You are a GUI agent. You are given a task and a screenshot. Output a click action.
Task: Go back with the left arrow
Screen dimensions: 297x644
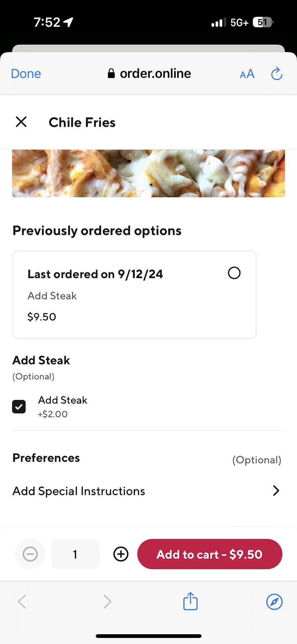coord(22,601)
